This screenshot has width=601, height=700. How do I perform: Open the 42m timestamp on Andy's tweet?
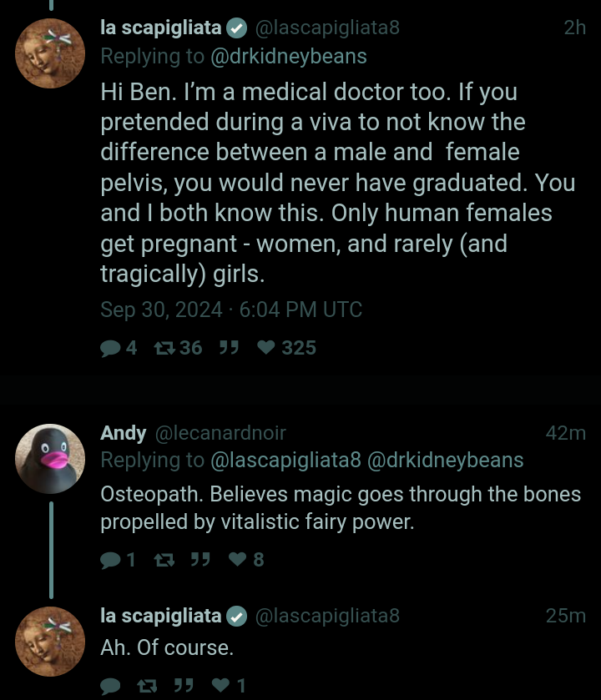[x=565, y=433]
